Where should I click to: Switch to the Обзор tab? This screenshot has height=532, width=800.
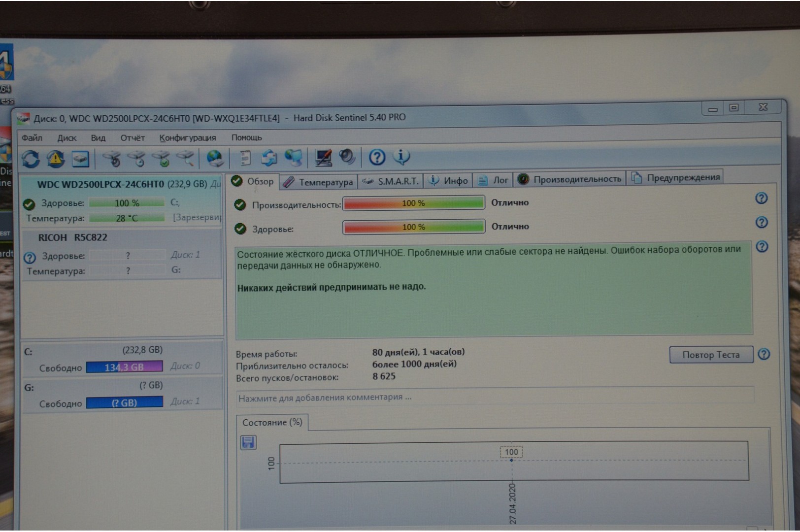(253, 181)
